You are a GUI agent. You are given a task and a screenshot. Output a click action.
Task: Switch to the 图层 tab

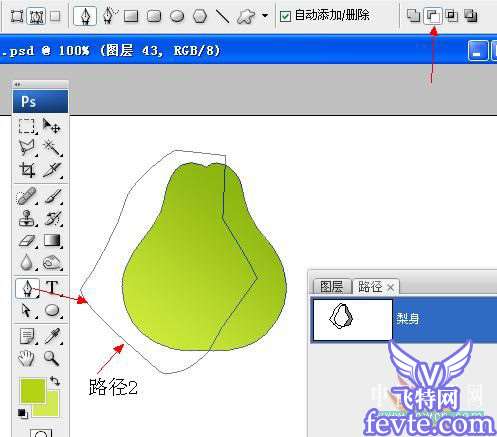(331, 287)
